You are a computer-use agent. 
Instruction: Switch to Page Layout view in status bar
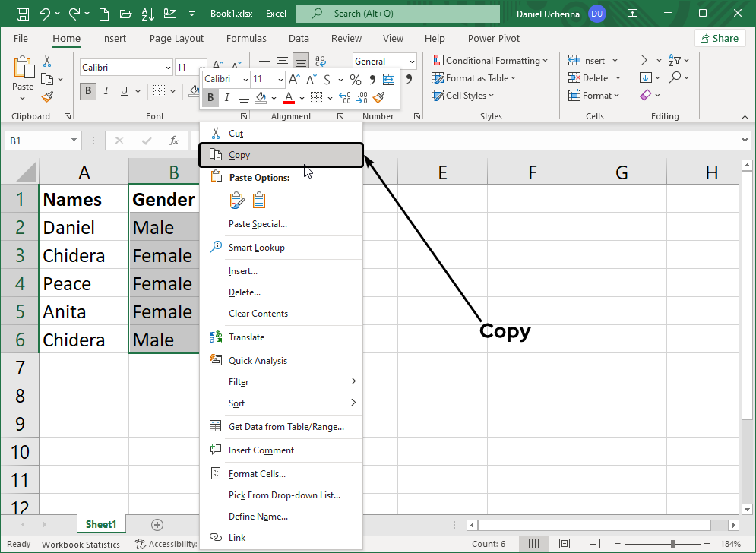tap(563, 544)
